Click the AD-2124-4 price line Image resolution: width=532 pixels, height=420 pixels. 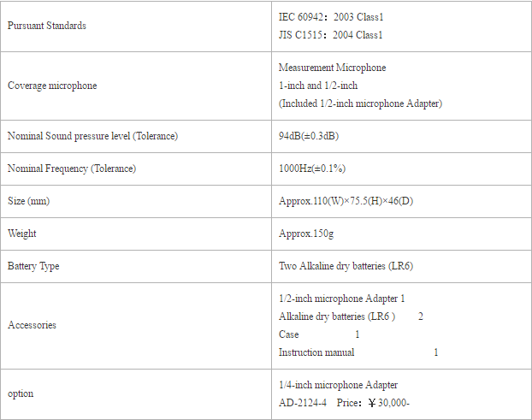[x=344, y=403]
